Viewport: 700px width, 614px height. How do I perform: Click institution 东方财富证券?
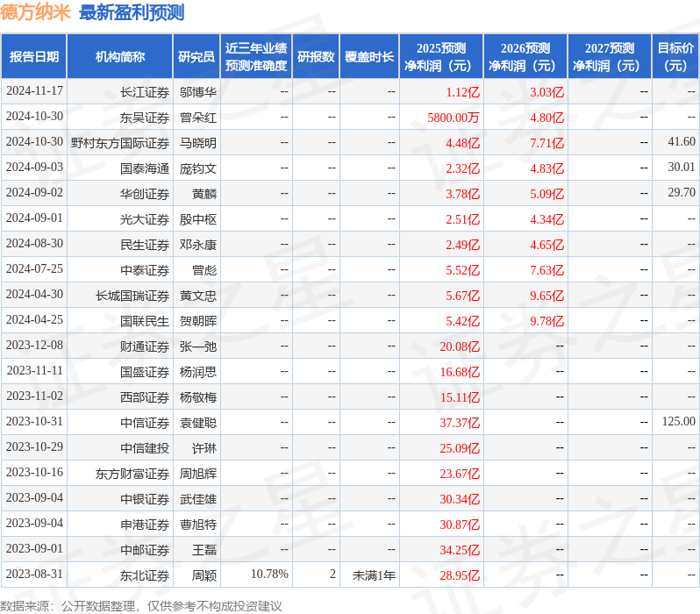click(x=132, y=475)
